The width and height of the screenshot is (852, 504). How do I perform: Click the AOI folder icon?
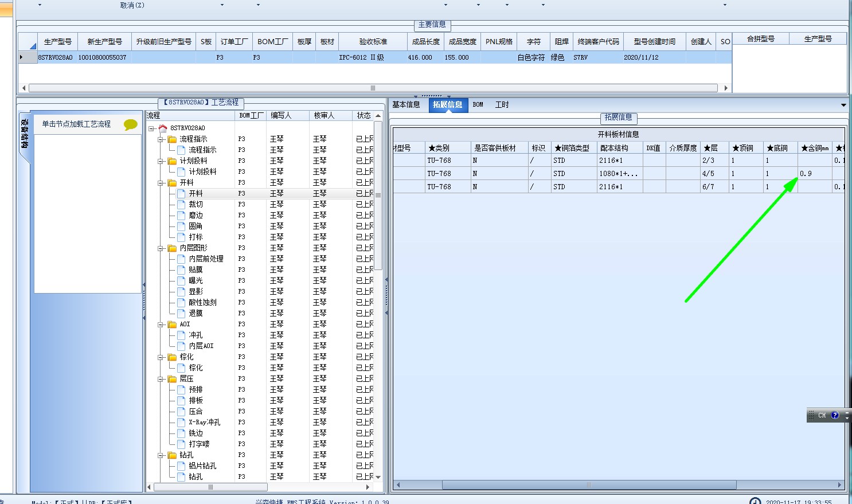click(172, 324)
